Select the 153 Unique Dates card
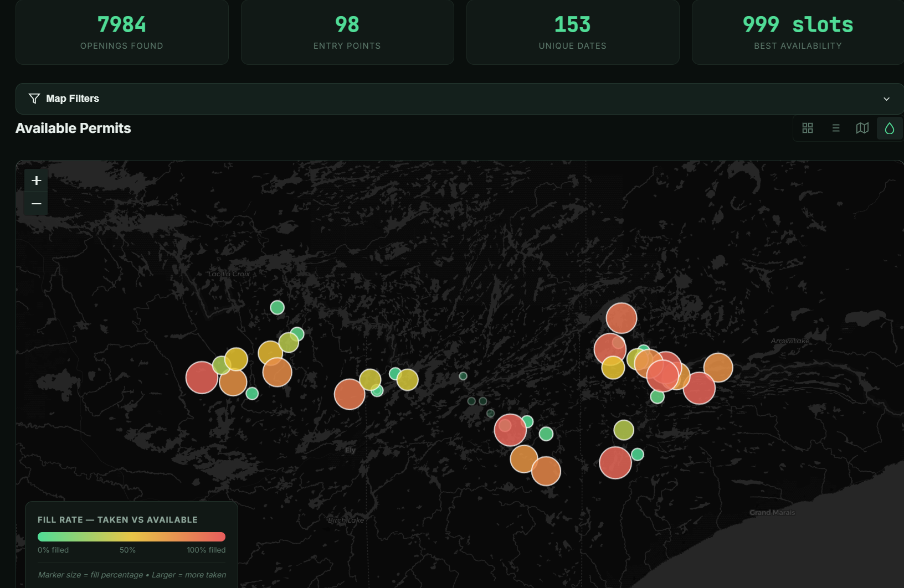This screenshot has height=588, width=904. [x=572, y=32]
